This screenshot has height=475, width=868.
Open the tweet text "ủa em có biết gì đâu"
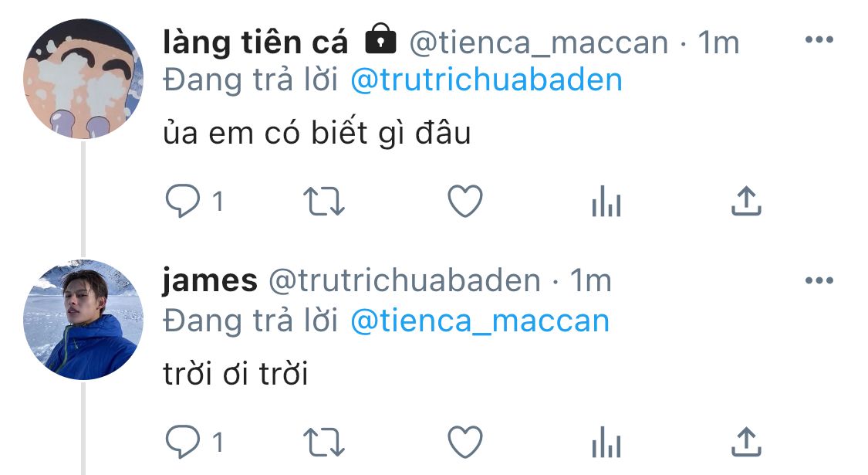click(317, 134)
